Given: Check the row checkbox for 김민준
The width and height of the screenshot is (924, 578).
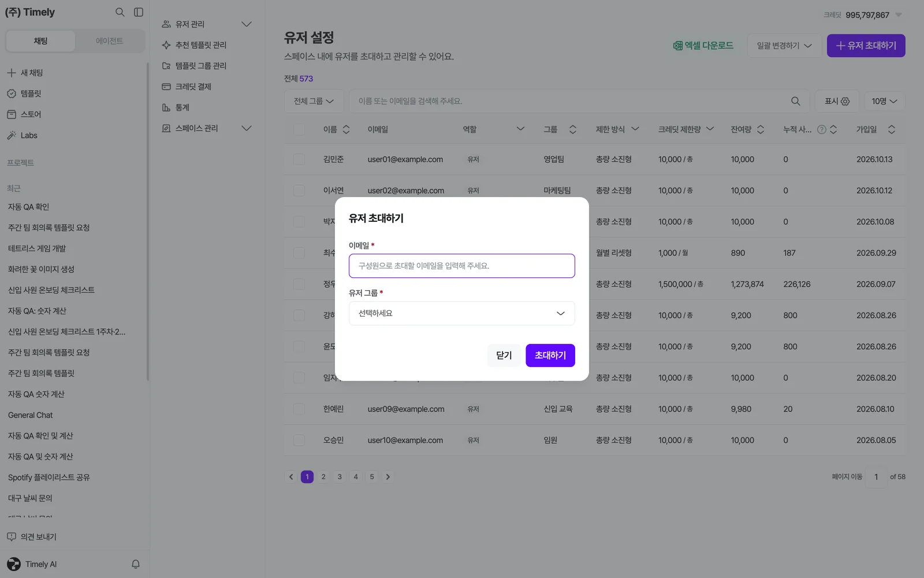Looking at the screenshot, I should [299, 160].
